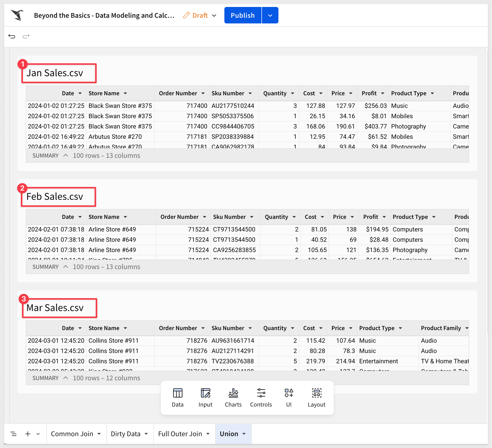The height and width of the screenshot is (448, 492).
Task: Click the Publish button
Action: [x=243, y=15]
